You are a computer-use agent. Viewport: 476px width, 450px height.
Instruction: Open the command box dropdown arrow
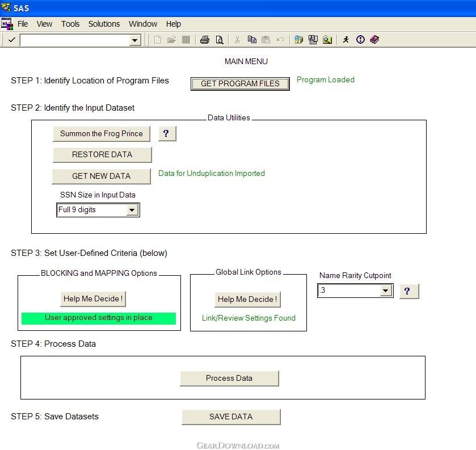tap(135, 40)
